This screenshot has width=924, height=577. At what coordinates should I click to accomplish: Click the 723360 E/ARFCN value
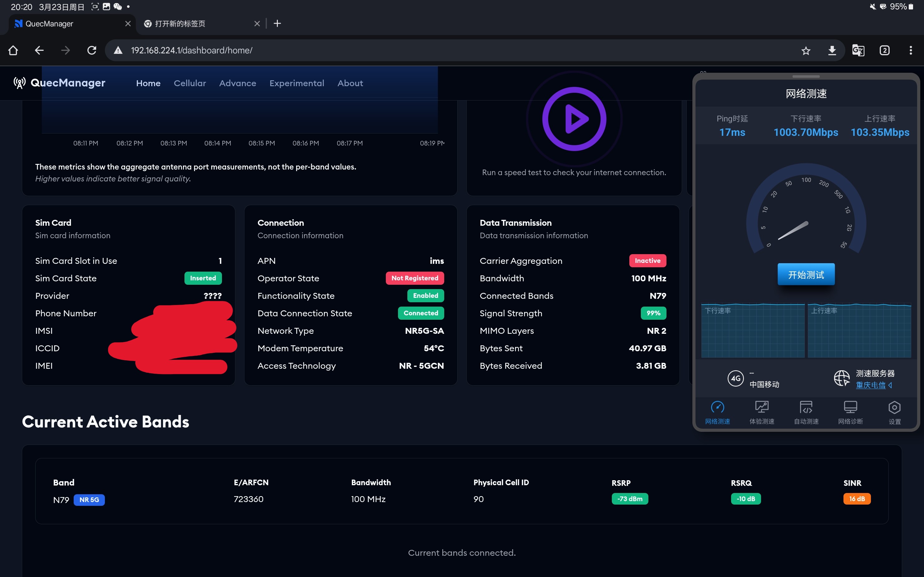[248, 499]
